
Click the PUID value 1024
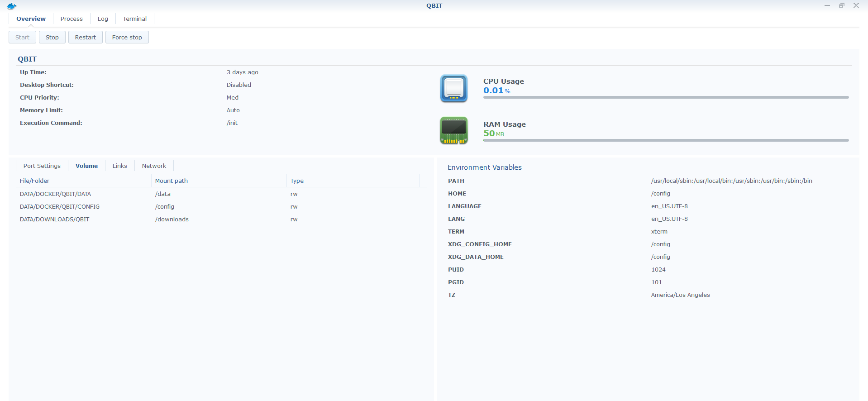coord(658,269)
